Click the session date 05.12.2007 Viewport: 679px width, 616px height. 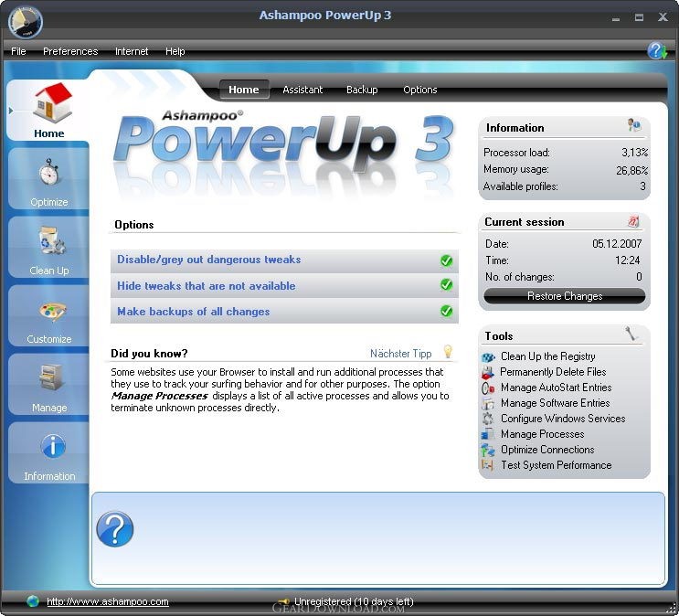tap(617, 243)
